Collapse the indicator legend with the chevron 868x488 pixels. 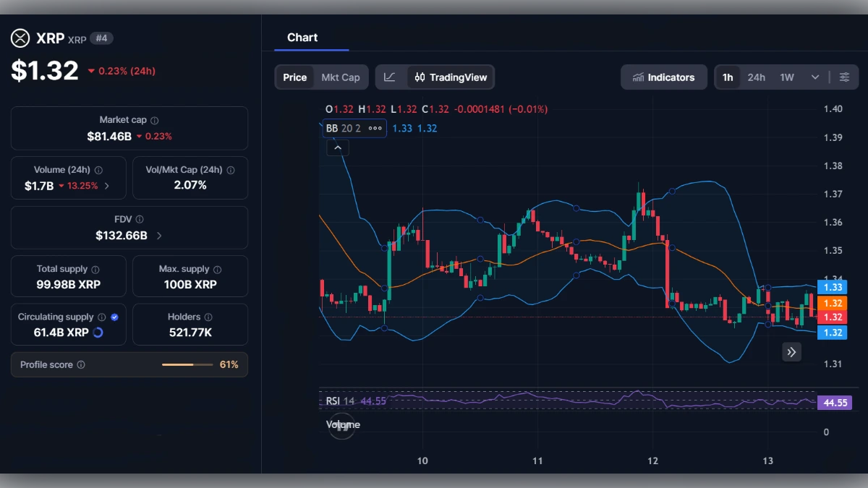[x=338, y=147]
